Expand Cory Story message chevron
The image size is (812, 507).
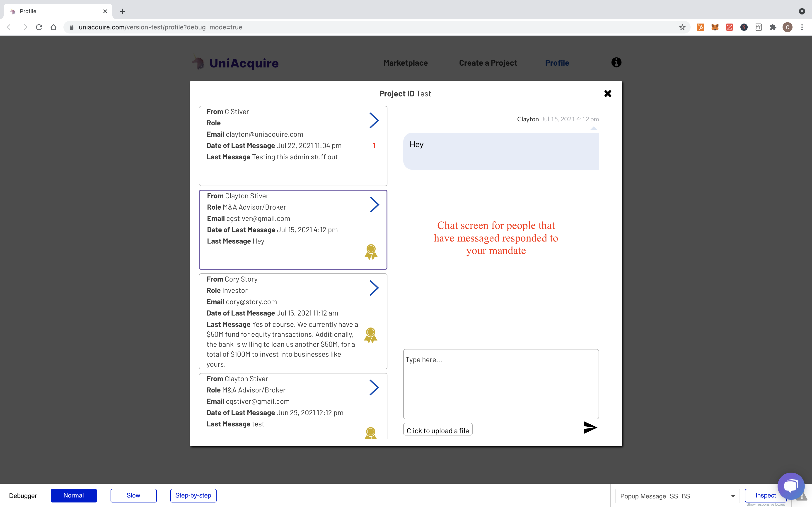374,288
